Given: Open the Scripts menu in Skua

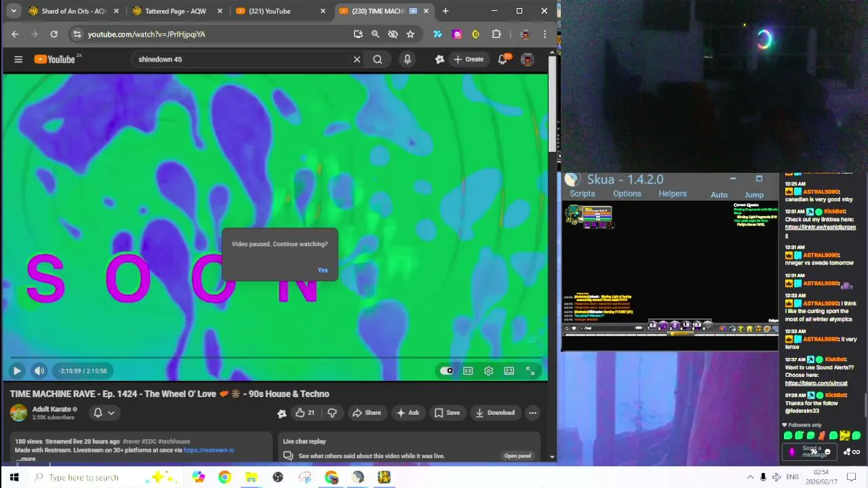Looking at the screenshot, I should point(582,194).
